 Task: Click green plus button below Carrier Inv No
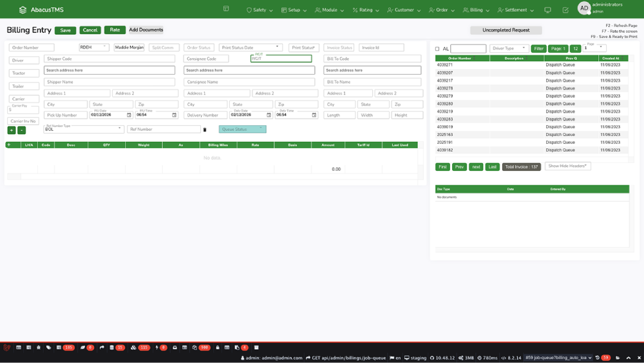click(12, 130)
